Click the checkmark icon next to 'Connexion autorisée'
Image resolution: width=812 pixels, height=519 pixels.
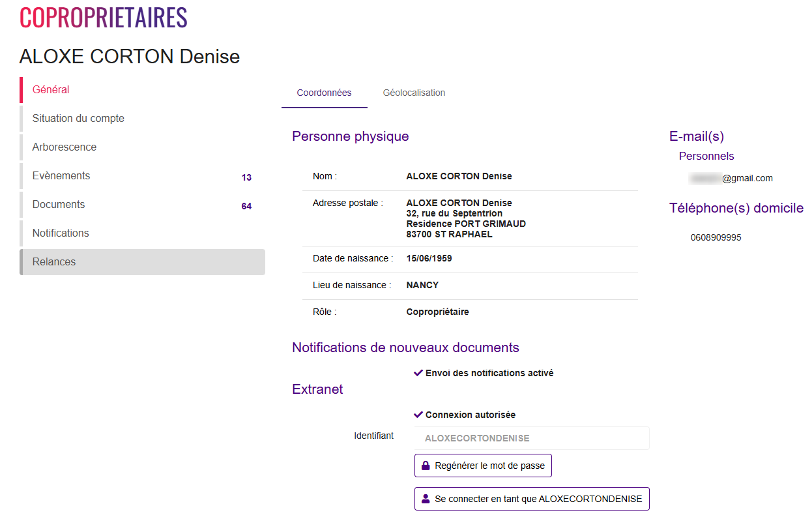(x=418, y=415)
